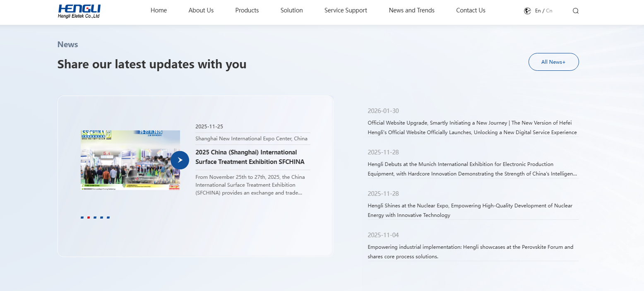
Task: Go to News and Trends
Action: point(411,10)
